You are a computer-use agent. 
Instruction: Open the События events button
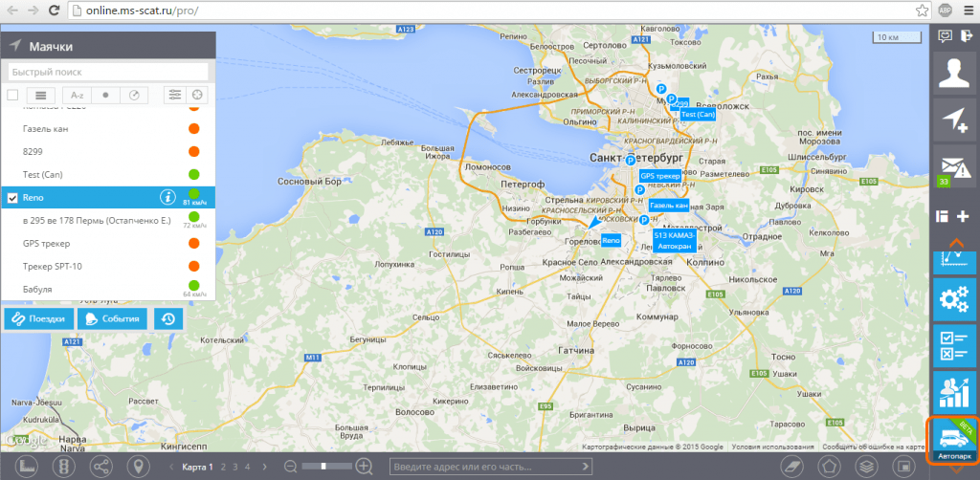point(113,319)
